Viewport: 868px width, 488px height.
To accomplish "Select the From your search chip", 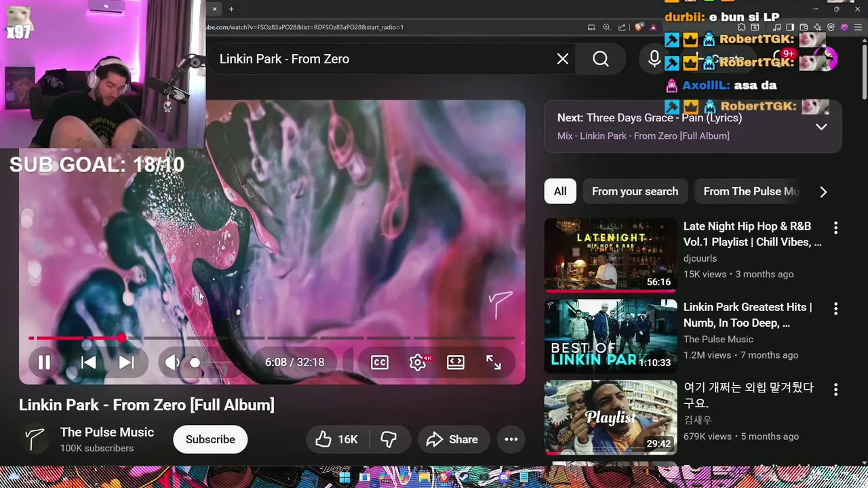I will pyautogui.click(x=635, y=191).
